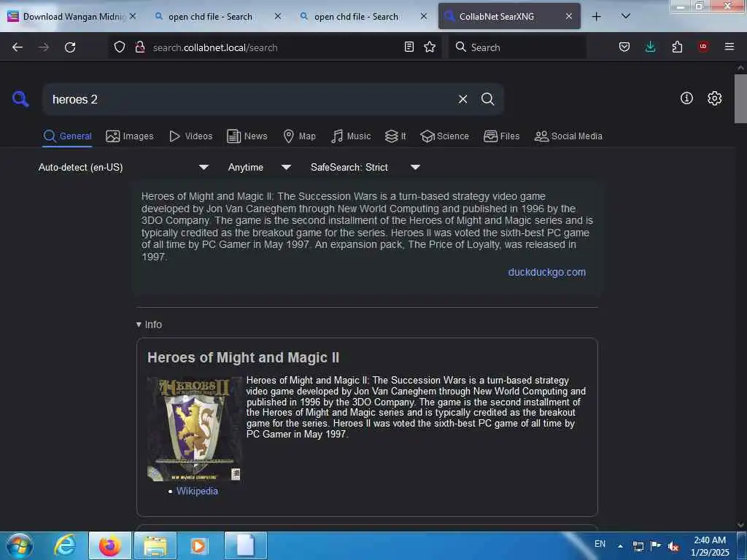Toggle reader view icon in address bar
The height and width of the screenshot is (560, 747).
pyautogui.click(x=409, y=47)
